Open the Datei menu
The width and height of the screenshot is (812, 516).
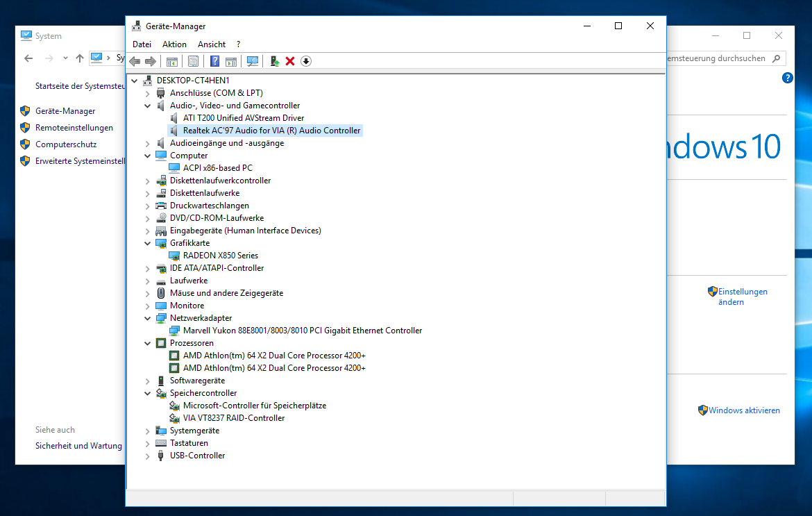tap(142, 44)
